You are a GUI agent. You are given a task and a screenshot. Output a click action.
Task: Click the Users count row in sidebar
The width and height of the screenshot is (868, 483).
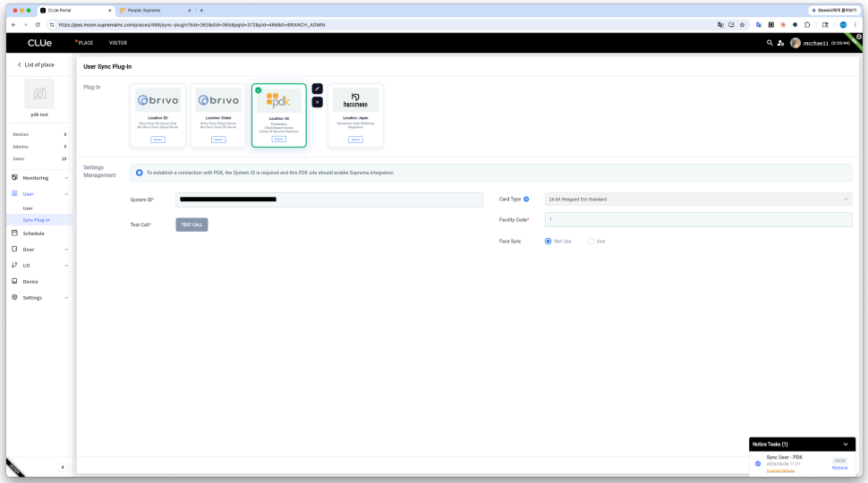point(39,159)
